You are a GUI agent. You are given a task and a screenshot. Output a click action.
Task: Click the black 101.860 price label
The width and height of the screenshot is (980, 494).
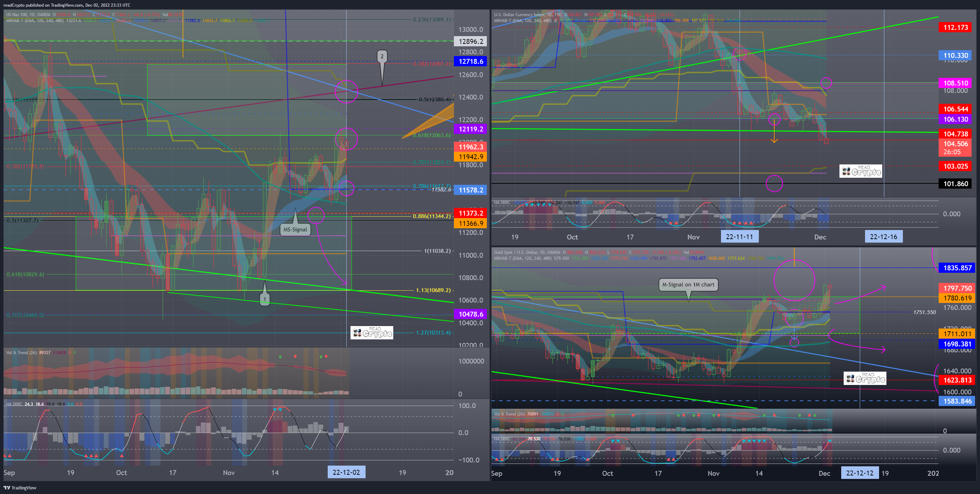tap(955, 184)
